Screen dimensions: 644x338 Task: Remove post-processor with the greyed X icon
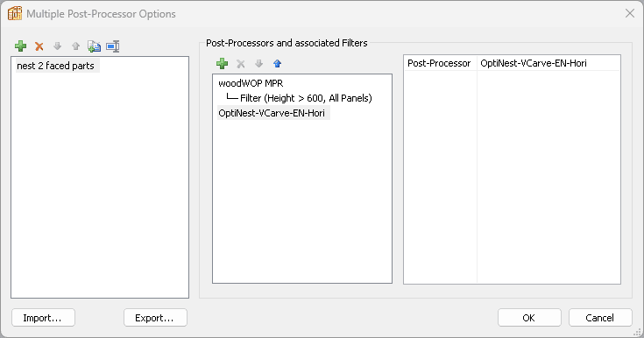tap(241, 64)
